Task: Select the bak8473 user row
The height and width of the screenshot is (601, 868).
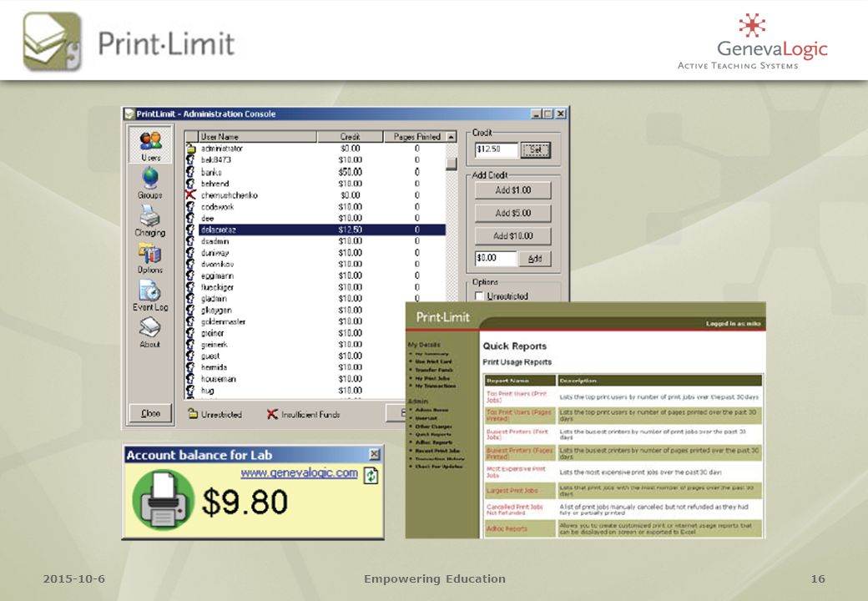Action: click(x=315, y=160)
